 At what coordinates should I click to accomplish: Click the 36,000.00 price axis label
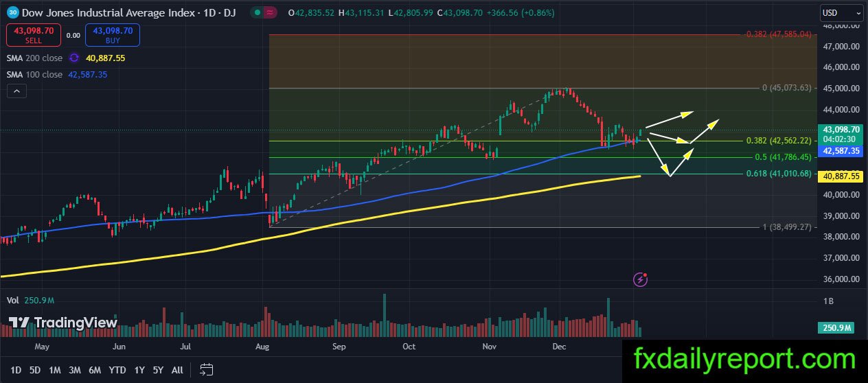click(841, 279)
